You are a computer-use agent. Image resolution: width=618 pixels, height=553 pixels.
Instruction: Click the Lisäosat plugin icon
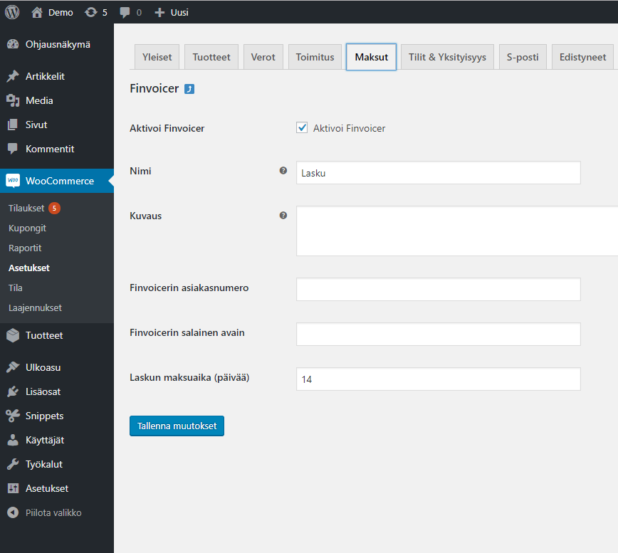point(13,391)
